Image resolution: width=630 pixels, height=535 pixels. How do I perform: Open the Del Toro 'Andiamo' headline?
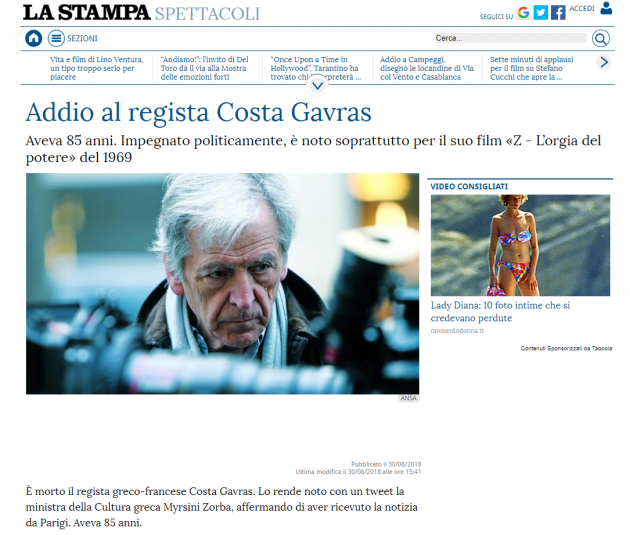pos(205,68)
